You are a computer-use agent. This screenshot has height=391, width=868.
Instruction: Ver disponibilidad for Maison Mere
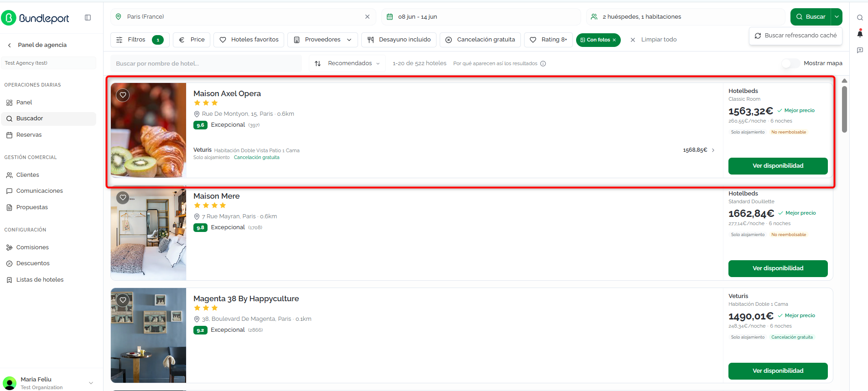pos(778,268)
